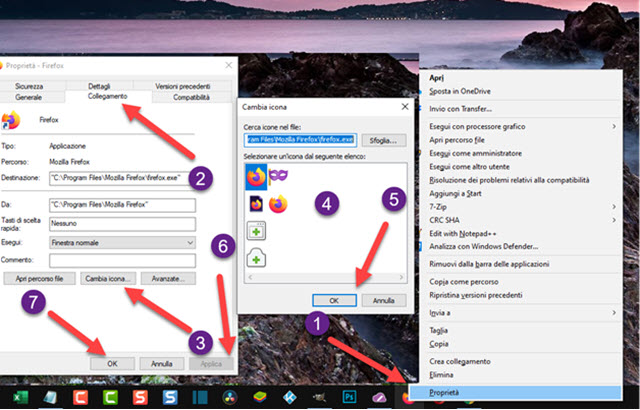Click the dark blue panels taskbar icon
This screenshot has height=410, width=640.
click(x=200, y=397)
